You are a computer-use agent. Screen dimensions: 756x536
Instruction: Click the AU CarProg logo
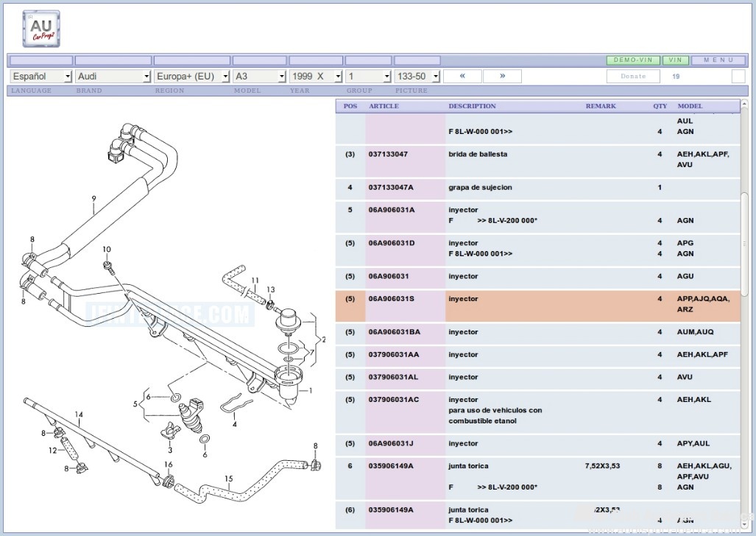pyautogui.click(x=41, y=29)
